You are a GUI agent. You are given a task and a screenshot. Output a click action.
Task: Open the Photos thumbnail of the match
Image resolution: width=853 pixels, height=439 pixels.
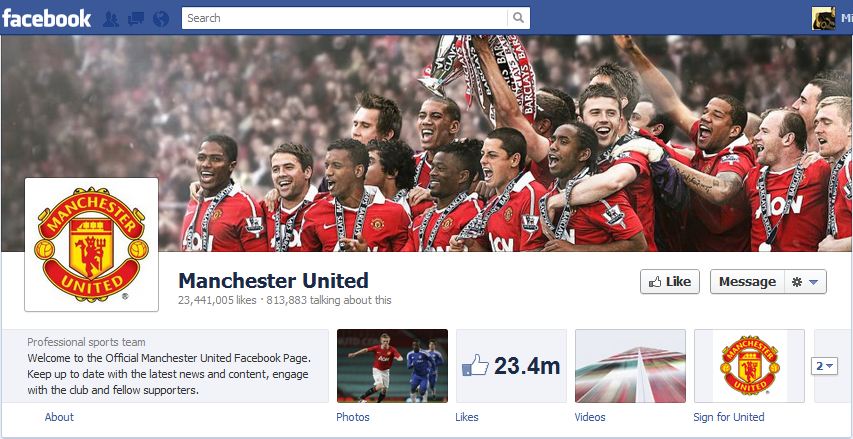(x=392, y=366)
